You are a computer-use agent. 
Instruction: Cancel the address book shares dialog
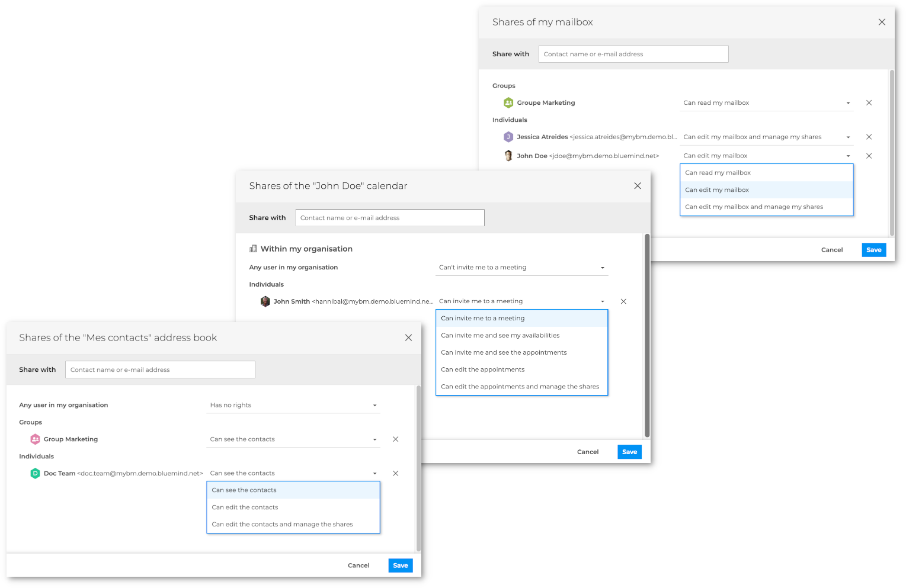(358, 565)
